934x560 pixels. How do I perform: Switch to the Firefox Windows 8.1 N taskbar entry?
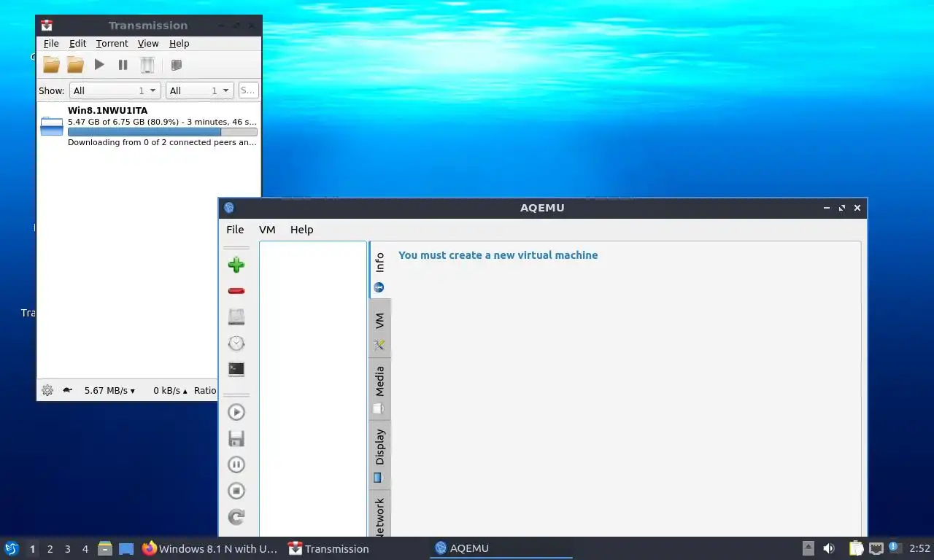pyautogui.click(x=210, y=548)
